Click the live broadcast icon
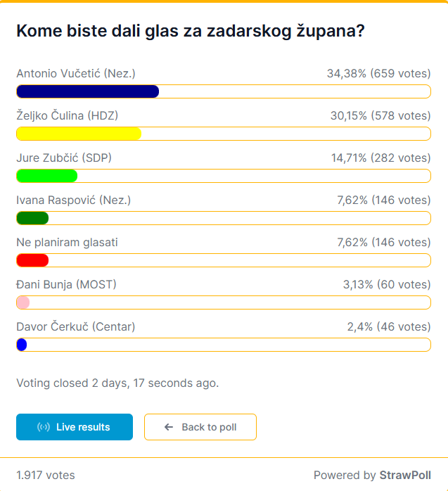The height and width of the screenshot is (491, 448). pos(44,427)
